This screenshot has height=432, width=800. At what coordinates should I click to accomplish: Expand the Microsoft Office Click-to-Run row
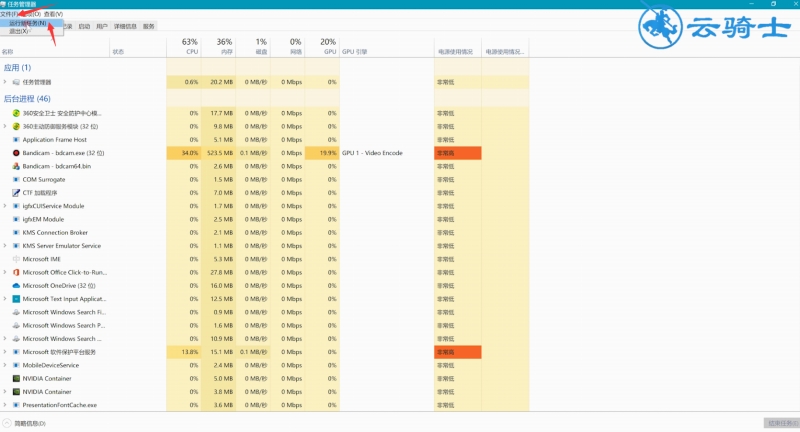click(5, 272)
